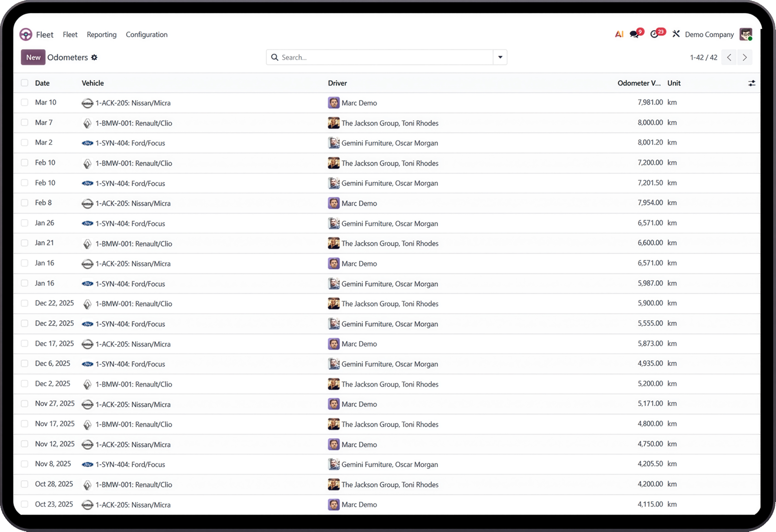Open the Fleet menu

click(70, 34)
